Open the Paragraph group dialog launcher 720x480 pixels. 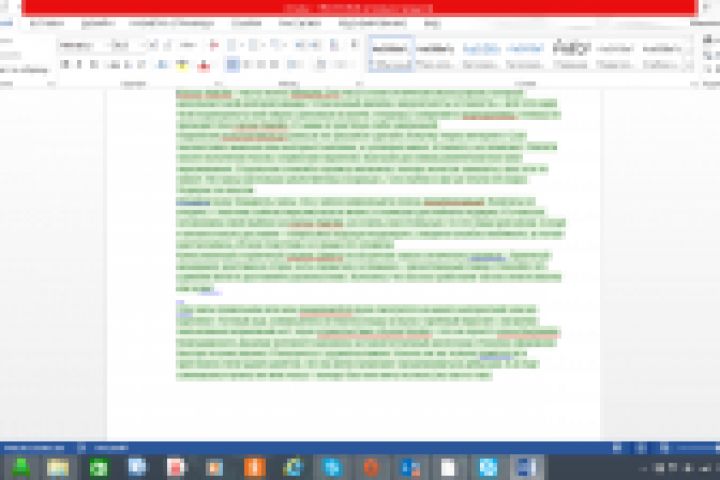pyautogui.click(x=360, y=84)
